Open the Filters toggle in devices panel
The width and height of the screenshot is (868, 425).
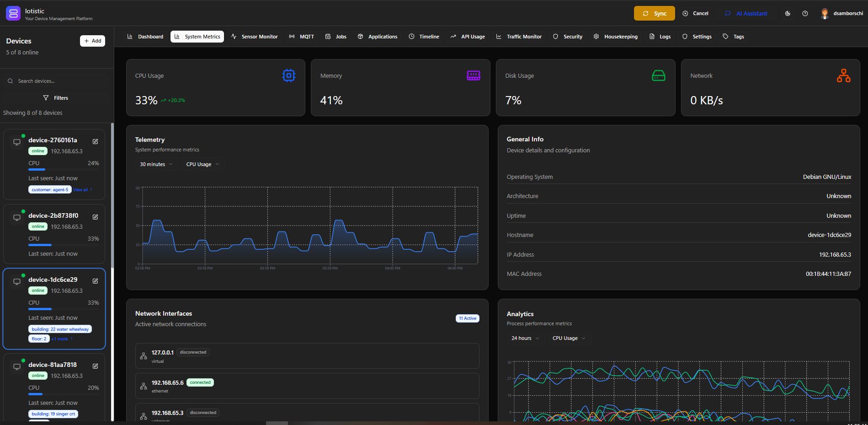point(56,98)
